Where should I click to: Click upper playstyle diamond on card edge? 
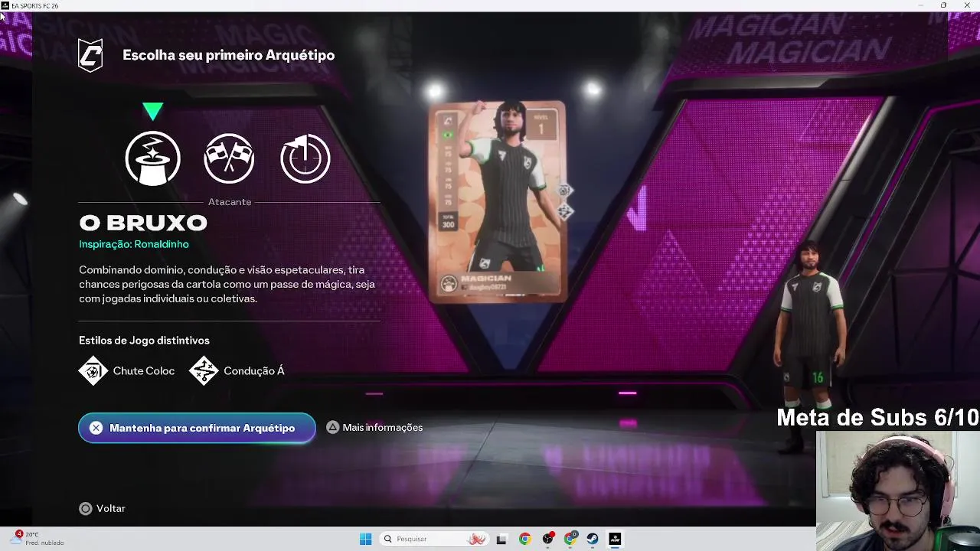pyautogui.click(x=564, y=191)
